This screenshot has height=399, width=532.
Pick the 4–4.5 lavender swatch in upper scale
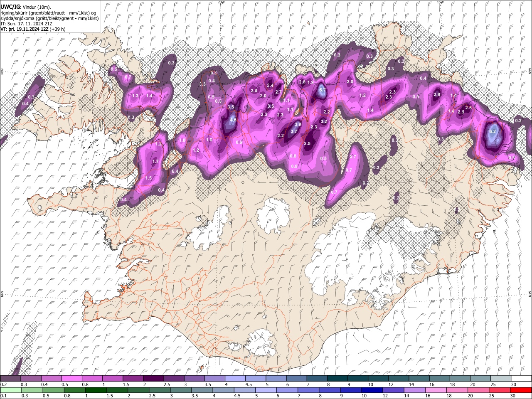pyautogui.click(x=235, y=379)
